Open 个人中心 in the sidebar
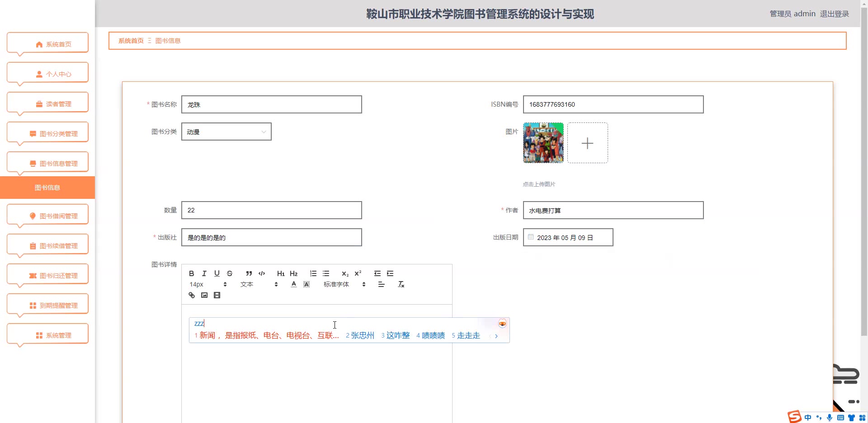Viewport: 868px width, 423px height. pos(47,74)
